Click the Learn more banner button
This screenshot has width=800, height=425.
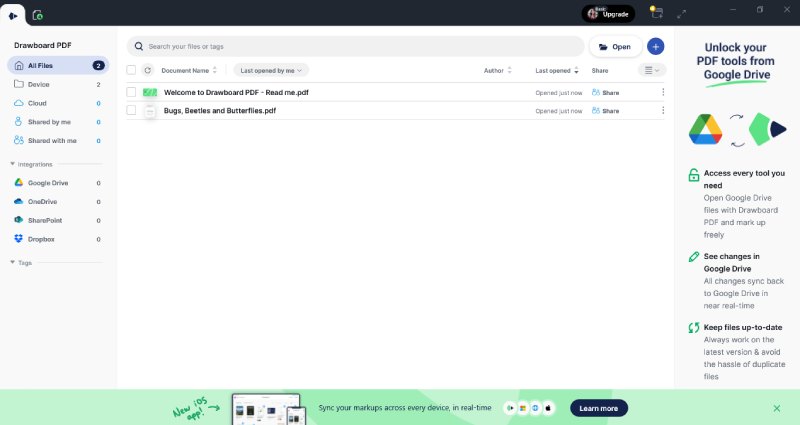[599, 408]
